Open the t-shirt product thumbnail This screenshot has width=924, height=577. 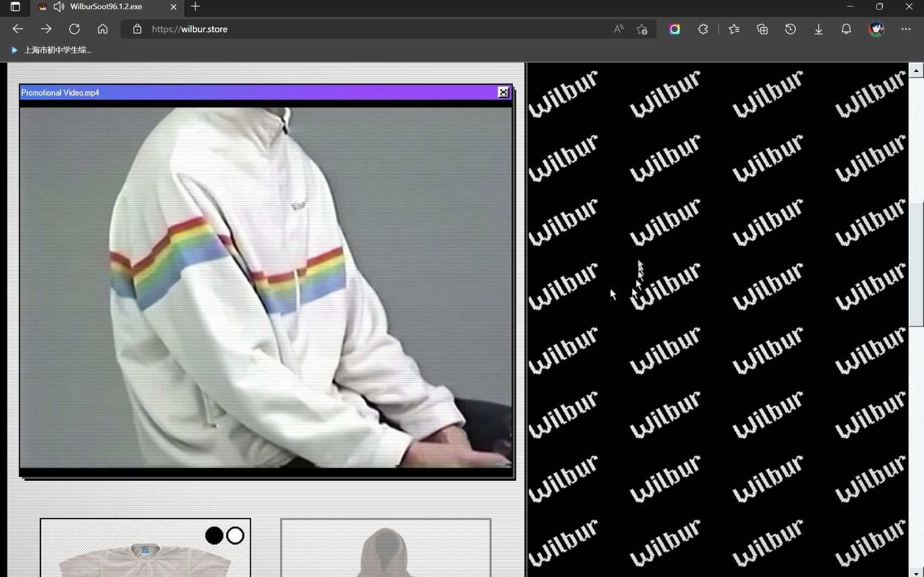[x=145, y=548]
